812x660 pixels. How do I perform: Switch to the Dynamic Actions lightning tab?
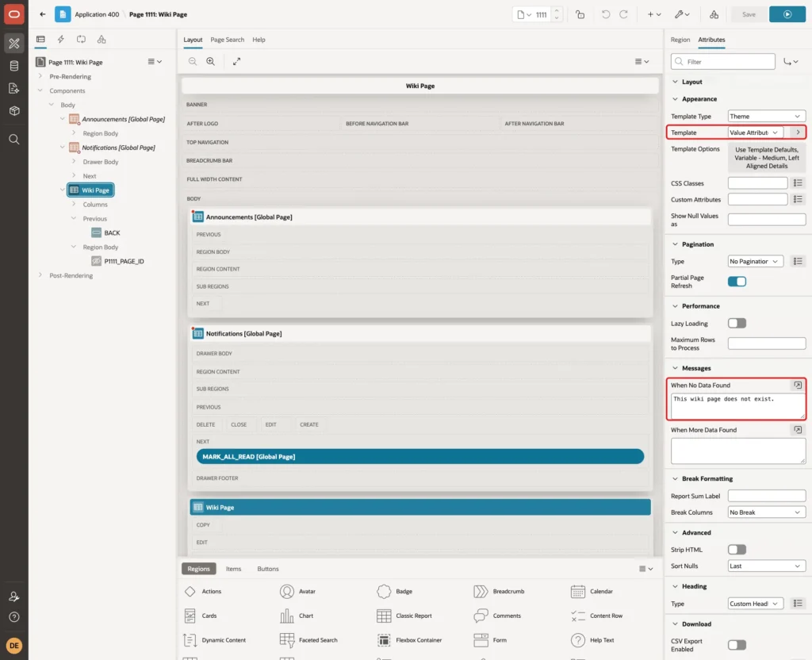click(60, 40)
